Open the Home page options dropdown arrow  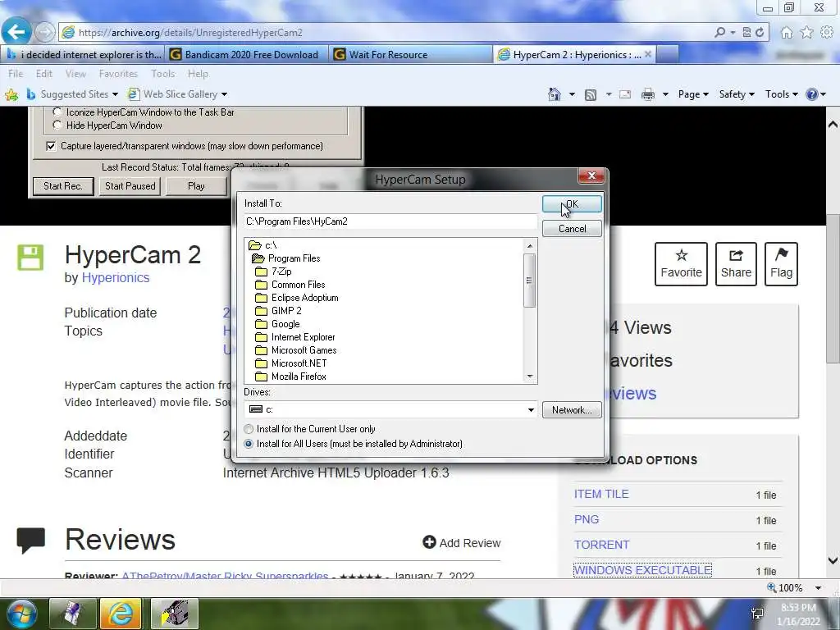tap(572, 95)
